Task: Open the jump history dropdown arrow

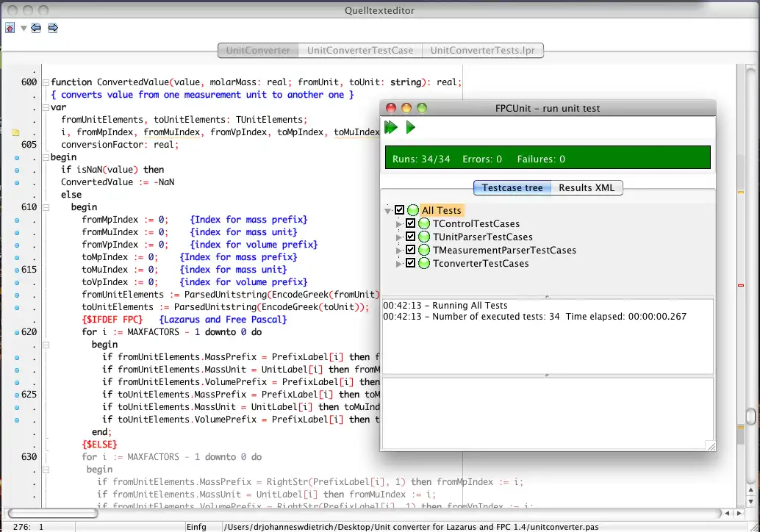Action: (x=24, y=28)
